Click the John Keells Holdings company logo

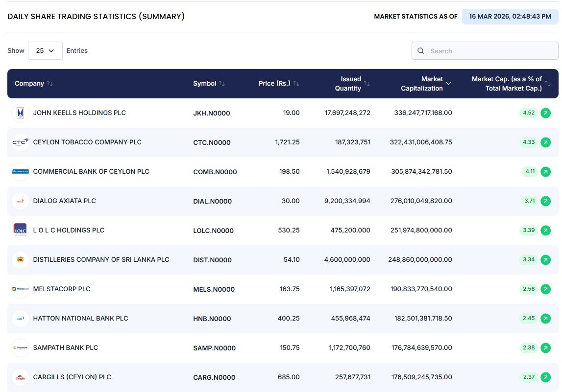(20, 113)
